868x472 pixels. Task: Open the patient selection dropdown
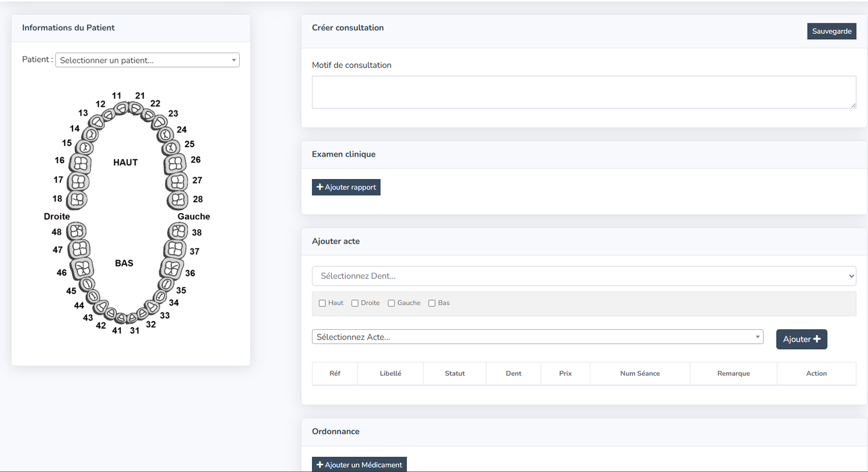point(147,60)
